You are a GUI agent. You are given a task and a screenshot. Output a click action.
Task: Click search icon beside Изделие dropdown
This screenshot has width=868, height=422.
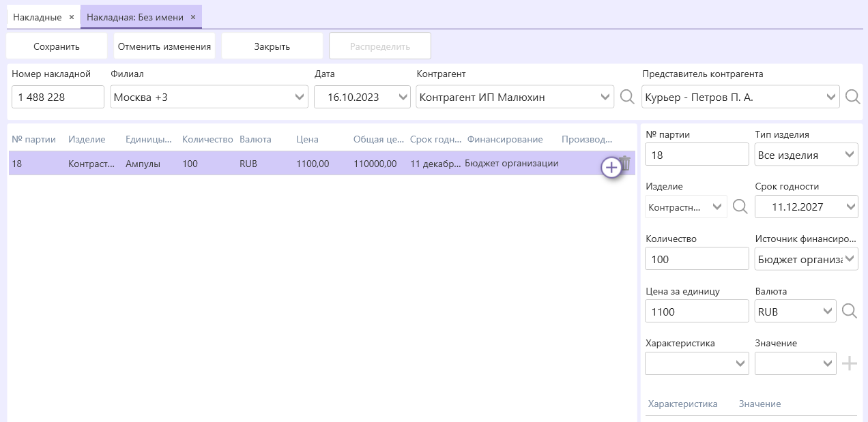click(740, 207)
